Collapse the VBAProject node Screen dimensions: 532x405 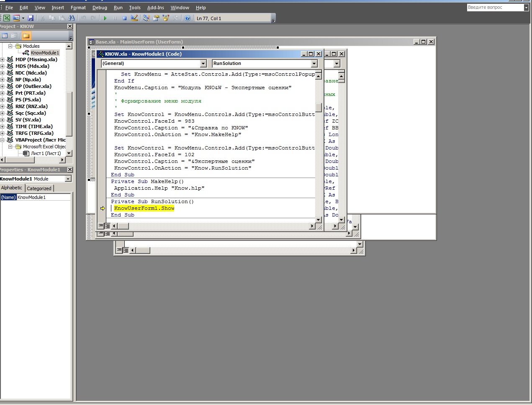[x=3, y=140]
